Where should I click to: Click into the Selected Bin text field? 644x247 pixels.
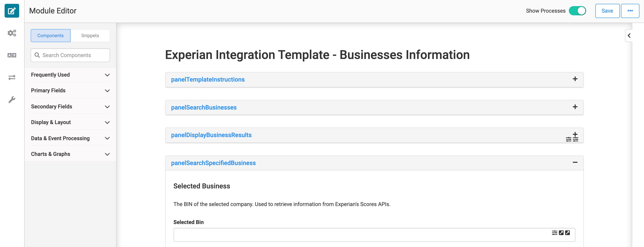[x=374, y=235]
